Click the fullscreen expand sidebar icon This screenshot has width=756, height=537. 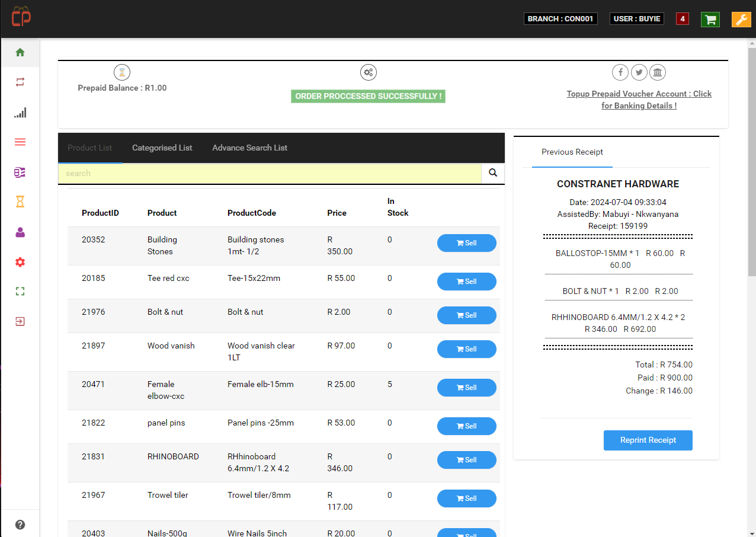pos(20,292)
